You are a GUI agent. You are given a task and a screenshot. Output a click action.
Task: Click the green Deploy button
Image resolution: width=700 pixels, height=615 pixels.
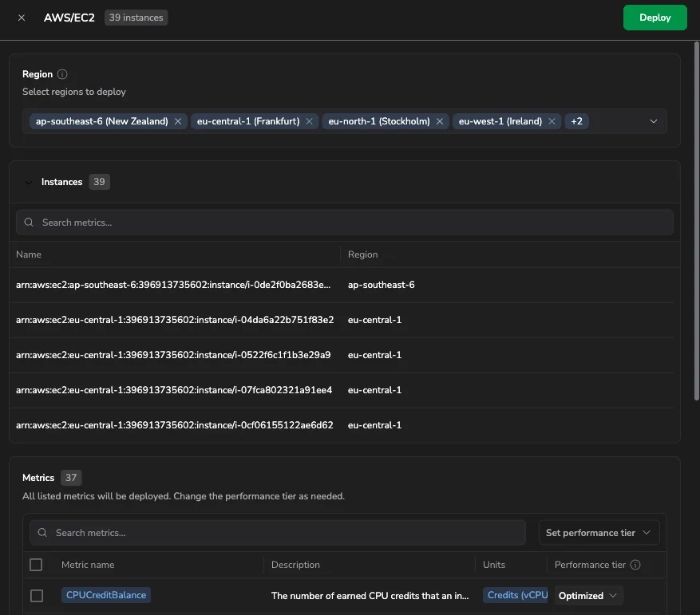tap(655, 18)
